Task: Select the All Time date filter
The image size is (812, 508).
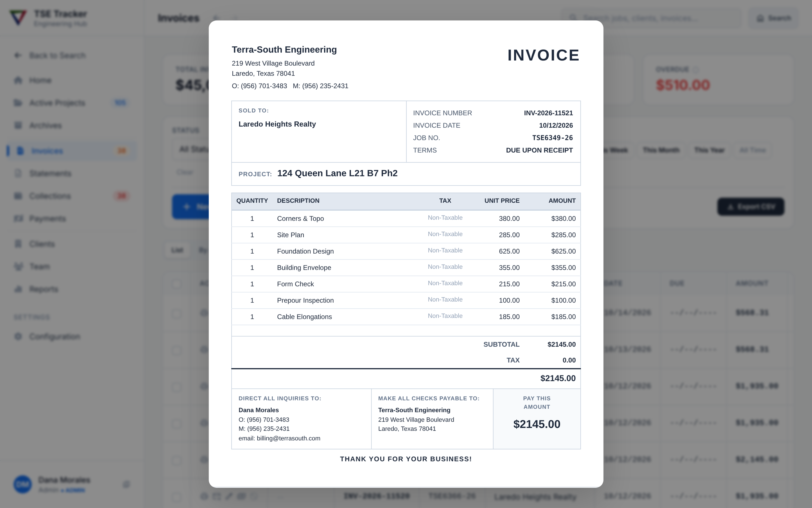Action: 753,150
